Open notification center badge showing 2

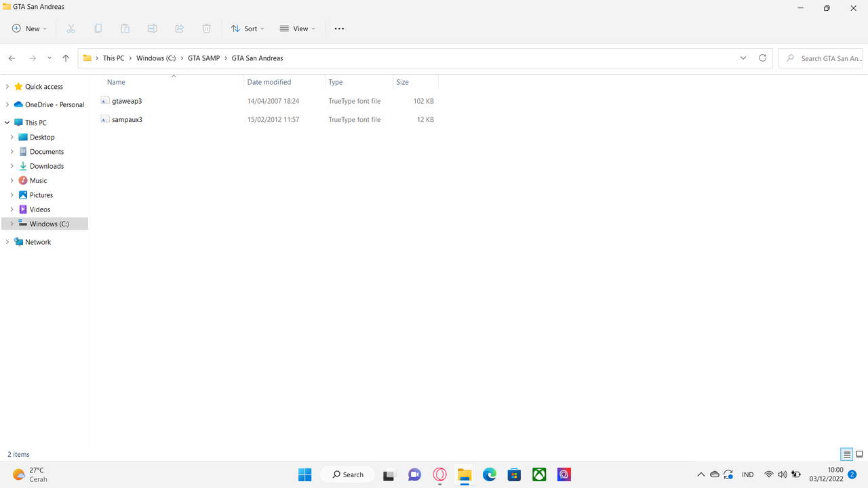pos(852,474)
